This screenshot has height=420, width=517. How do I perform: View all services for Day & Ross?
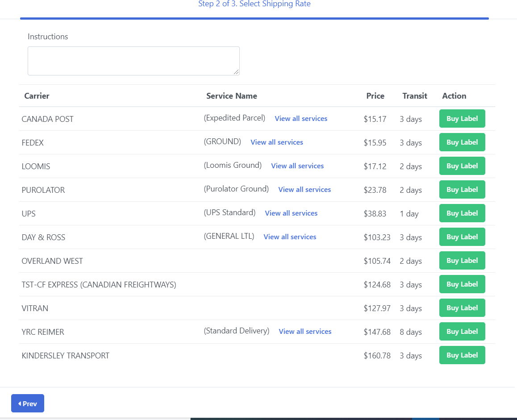tap(290, 237)
